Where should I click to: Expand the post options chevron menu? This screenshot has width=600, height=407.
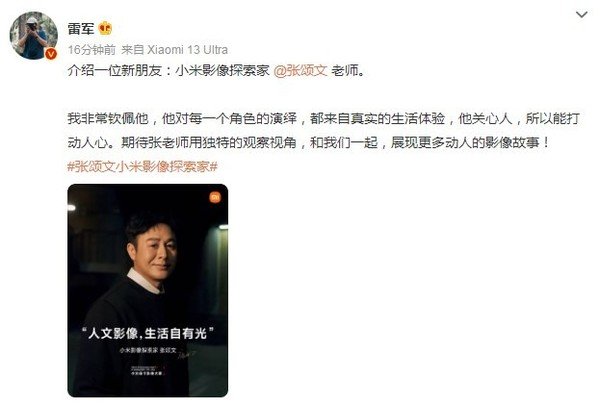pos(582,15)
